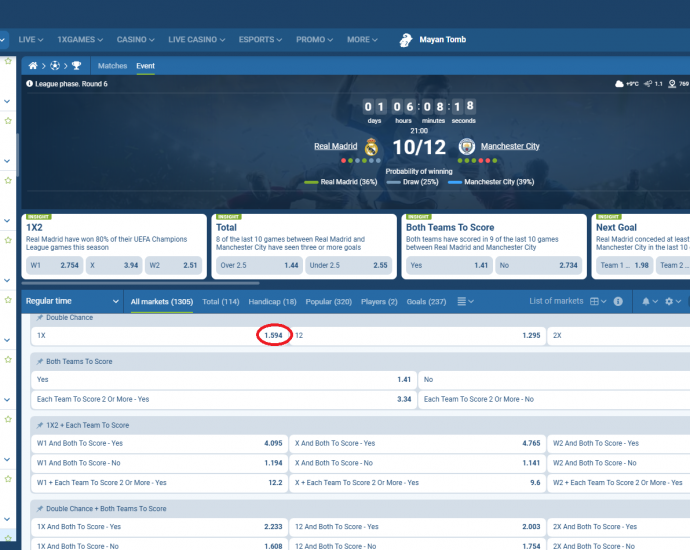Screen dimensions: 690x550
Task: Select the All markets (1305) tab
Action: click(162, 302)
